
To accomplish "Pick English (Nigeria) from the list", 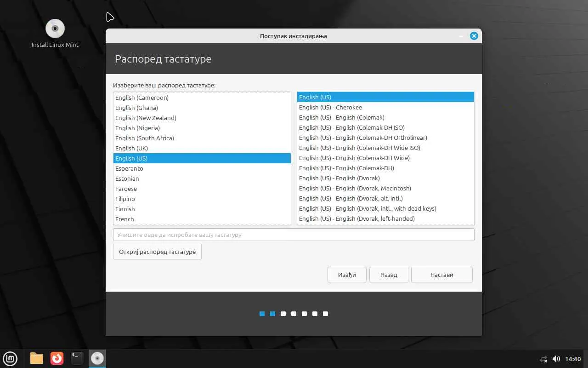I will click(202, 128).
